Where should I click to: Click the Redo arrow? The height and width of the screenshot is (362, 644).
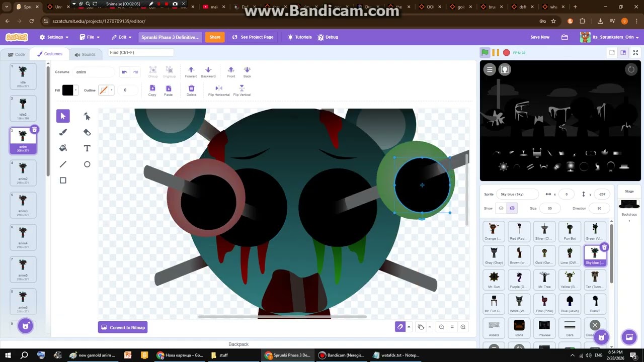tap(135, 72)
